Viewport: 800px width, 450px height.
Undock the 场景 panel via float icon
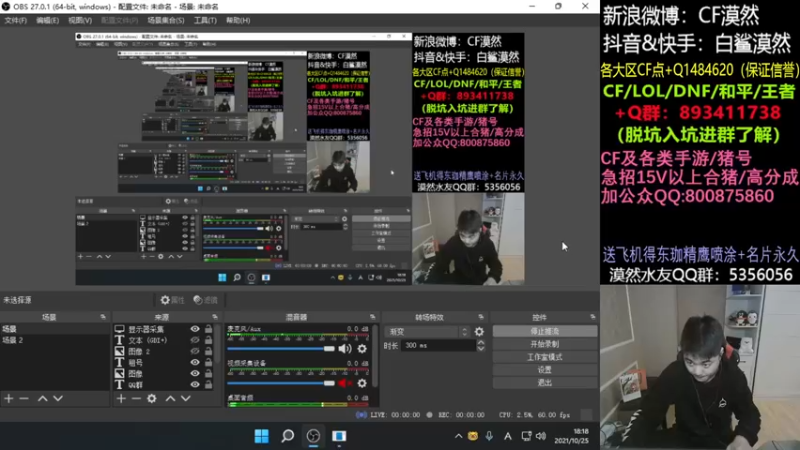click(x=103, y=317)
